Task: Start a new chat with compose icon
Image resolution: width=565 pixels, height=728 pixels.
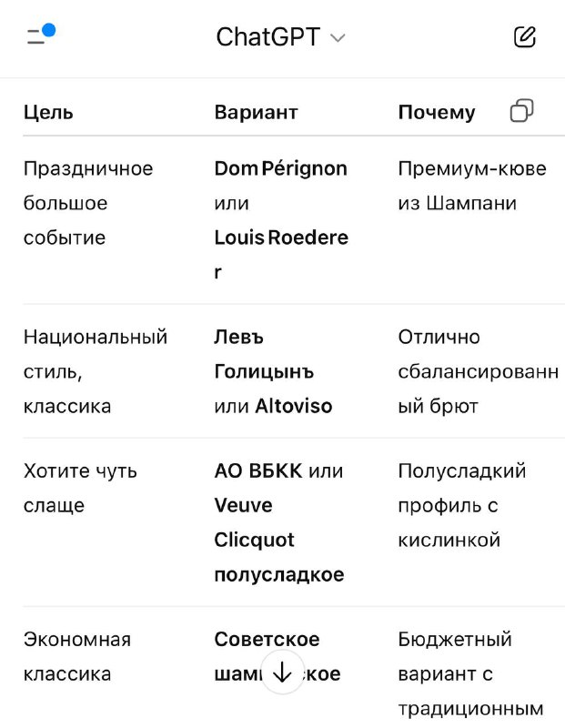Action: pos(525,37)
